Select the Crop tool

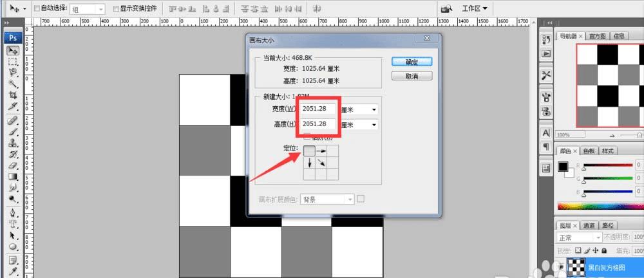[x=13, y=95]
